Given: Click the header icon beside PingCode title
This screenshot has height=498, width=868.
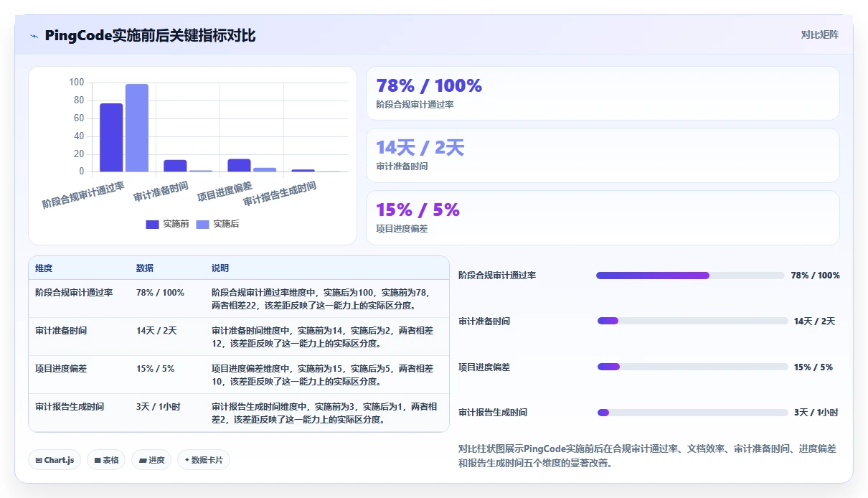Looking at the screenshot, I should [x=34, y=36].
